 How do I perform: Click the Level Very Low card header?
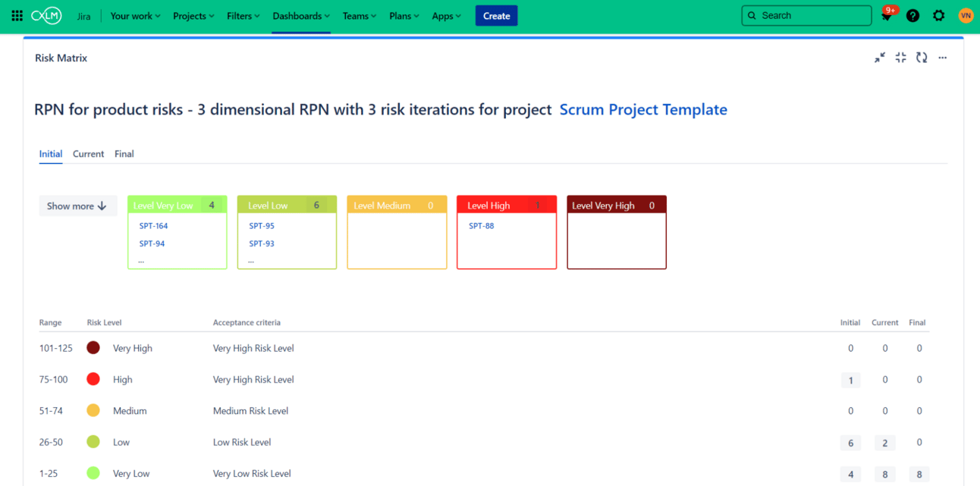[x=177, y=205]
